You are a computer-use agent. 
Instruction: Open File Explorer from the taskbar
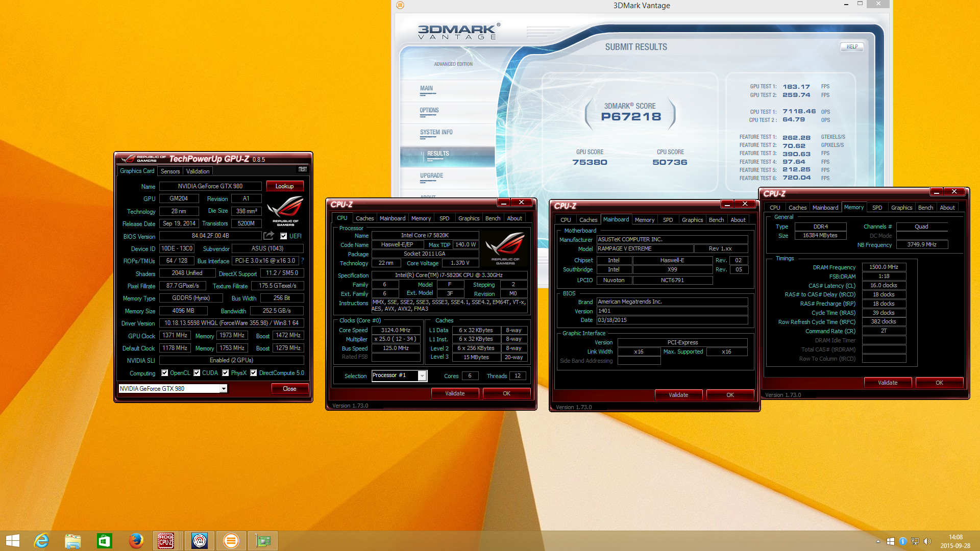coord(73,541)
